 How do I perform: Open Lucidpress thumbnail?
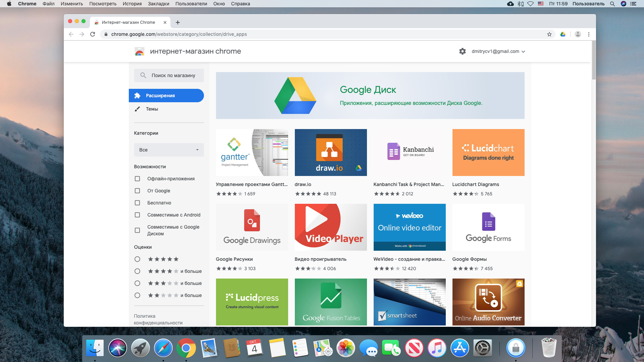click(x=252, y=302)
